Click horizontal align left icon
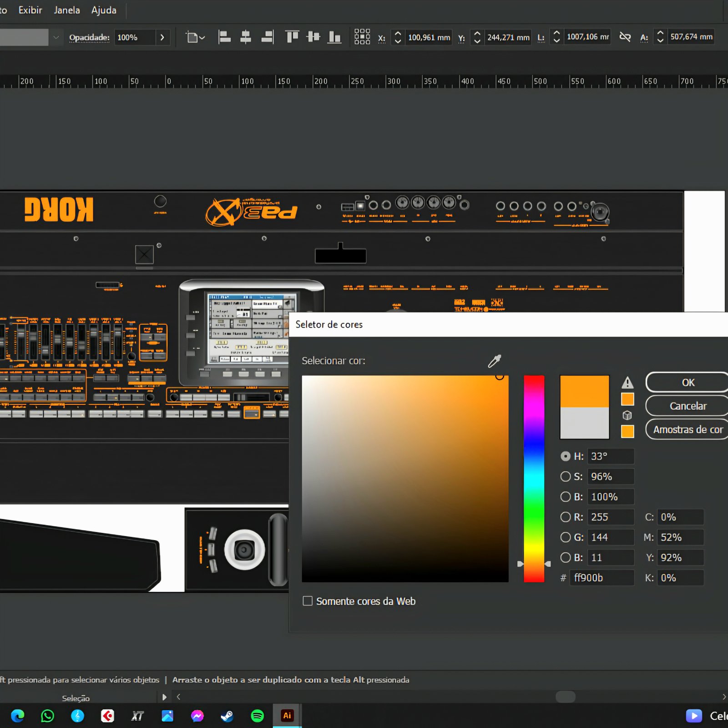Viewport: 728px width, 728px height. tap(224, 37)
